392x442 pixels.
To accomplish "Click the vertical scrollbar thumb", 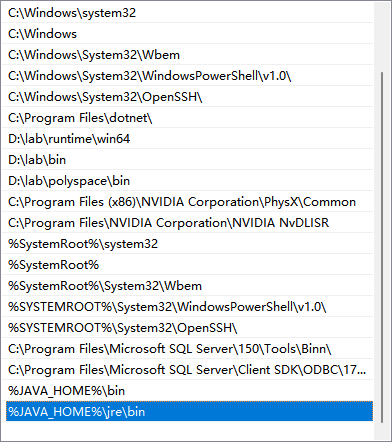I will [382, 247].
